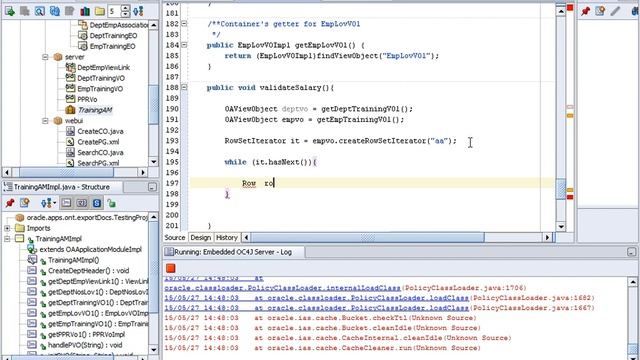Select DeptTrainingEO in the navigator tree
Screen dimensions: 640x360
[x=113, y=36]
